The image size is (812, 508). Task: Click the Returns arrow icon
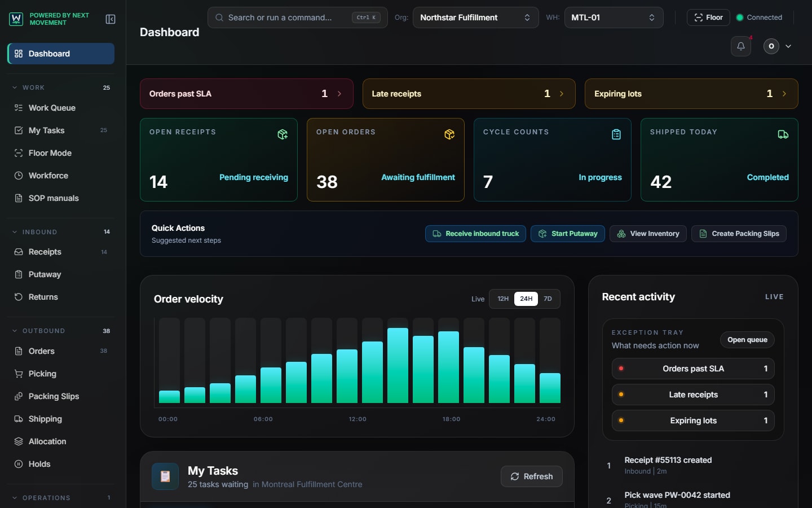(x=19, y=297)
